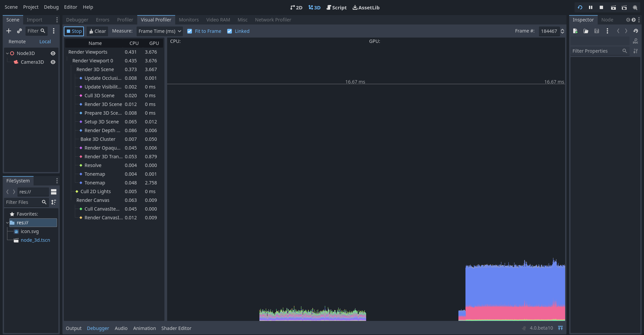Image resolution: width=644 pixels, height=335 pixels.
Task: Collapse the Node3D tree item
Action: pos(7,53)
